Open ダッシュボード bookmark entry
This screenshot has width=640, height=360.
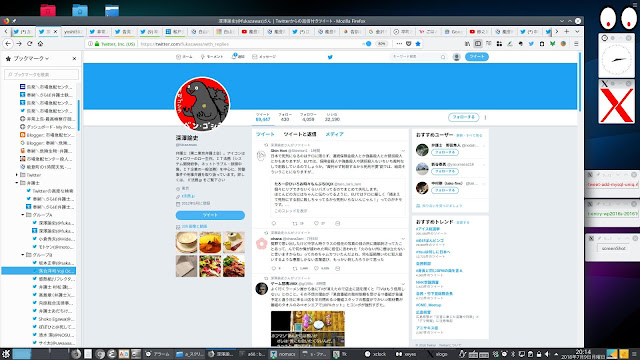[47, 127]
